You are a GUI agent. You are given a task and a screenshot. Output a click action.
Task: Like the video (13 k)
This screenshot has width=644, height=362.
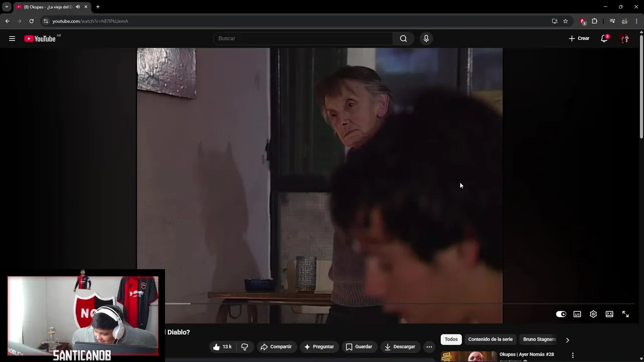(x=222, y=347)
